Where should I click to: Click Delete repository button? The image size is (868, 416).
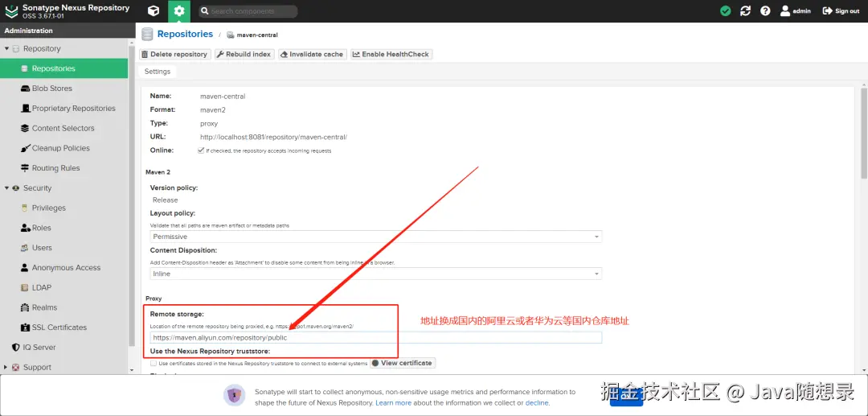pos(174,54)
